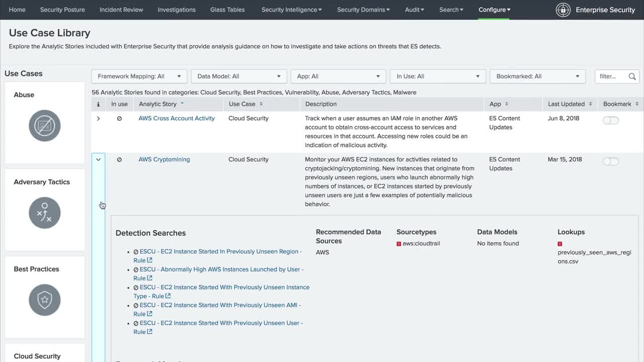Click disabled status icon beside Unseen User rule

(136, 323)
